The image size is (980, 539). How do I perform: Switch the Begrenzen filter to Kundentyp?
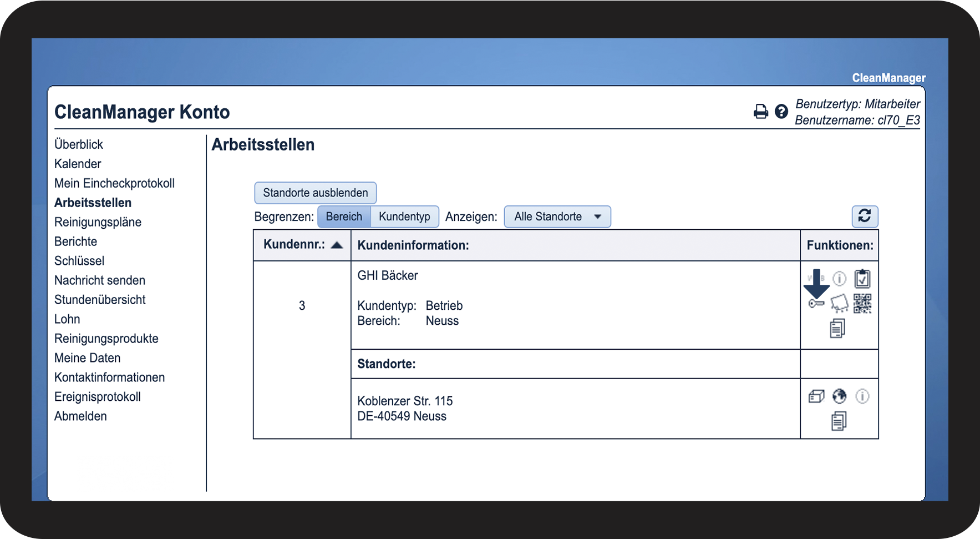click(404, 216)
